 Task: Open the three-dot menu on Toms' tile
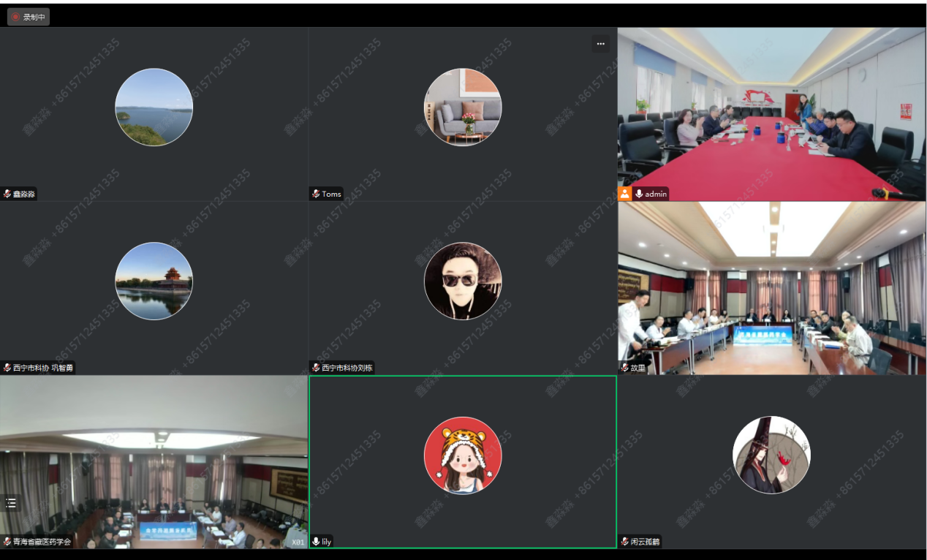coord(600,44)
